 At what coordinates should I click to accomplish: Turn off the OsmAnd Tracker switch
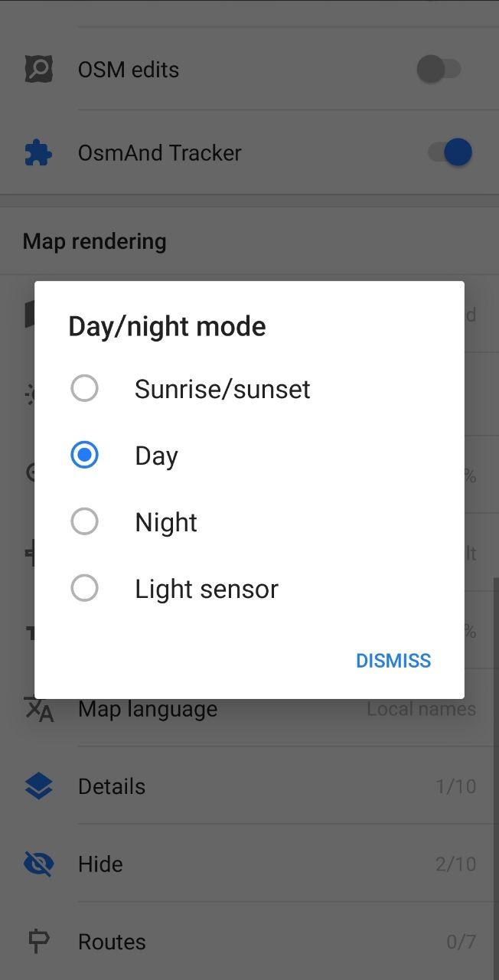point(449,152)
